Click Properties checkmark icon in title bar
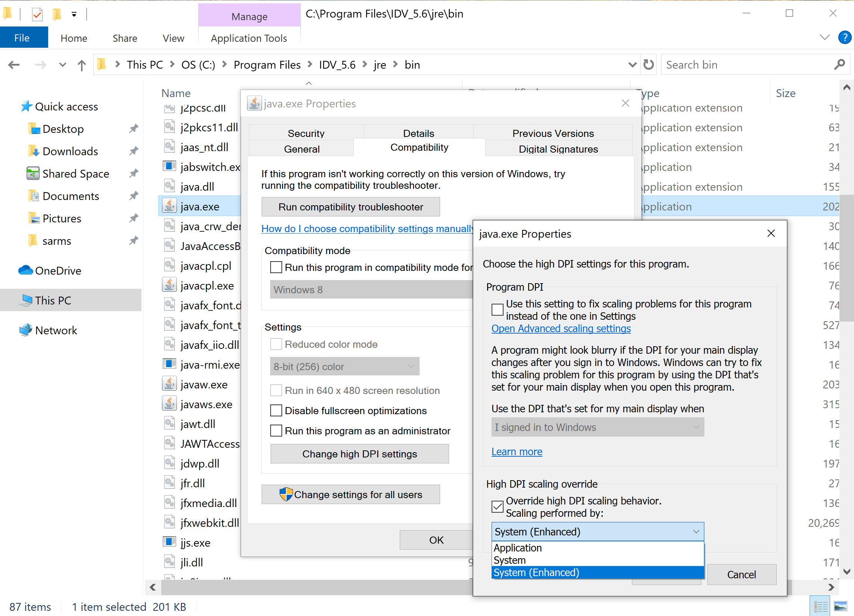 click(x=37, y=14)
